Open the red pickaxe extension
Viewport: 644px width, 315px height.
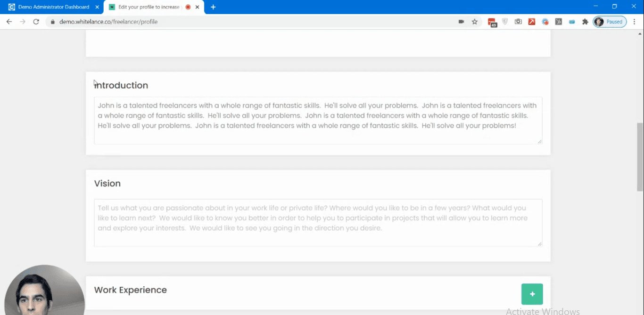coord(532,22)
